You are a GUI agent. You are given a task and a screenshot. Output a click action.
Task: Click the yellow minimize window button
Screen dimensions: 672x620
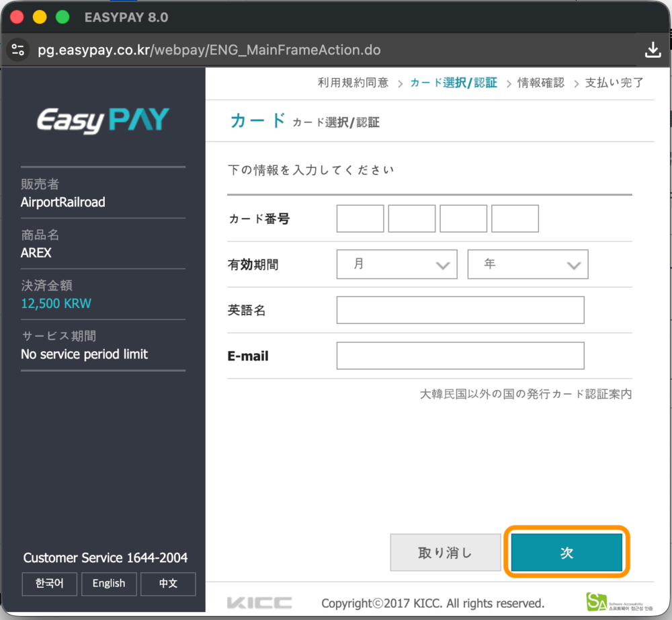(40, 17)
